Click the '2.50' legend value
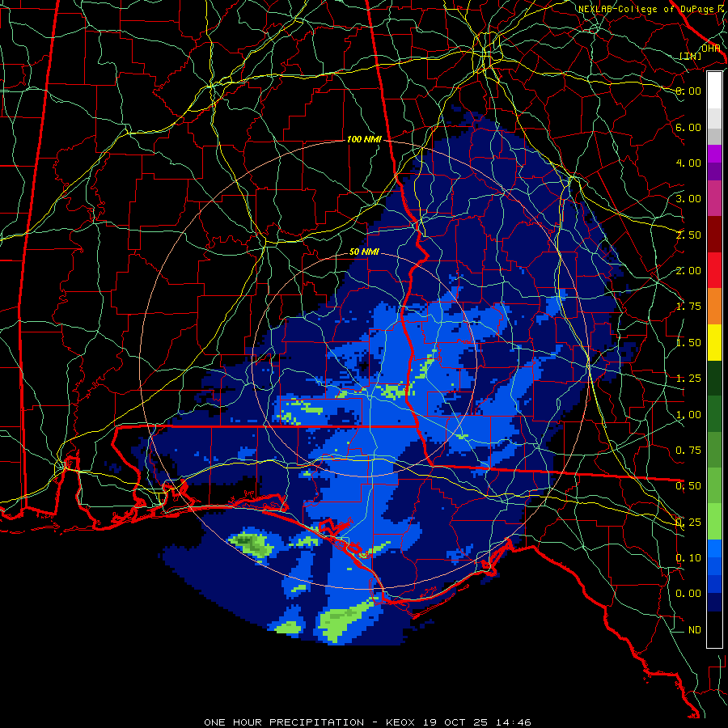Image resolution: width=728 pixels, height=728 pixels. tap(688, 235)
